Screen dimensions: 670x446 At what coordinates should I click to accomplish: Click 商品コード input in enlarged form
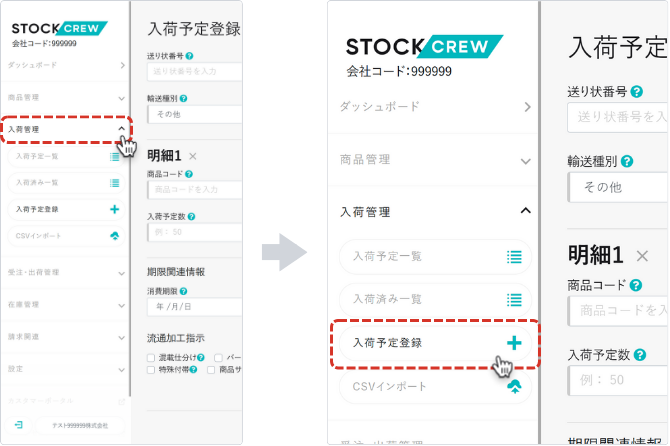(x=620, y=310)
